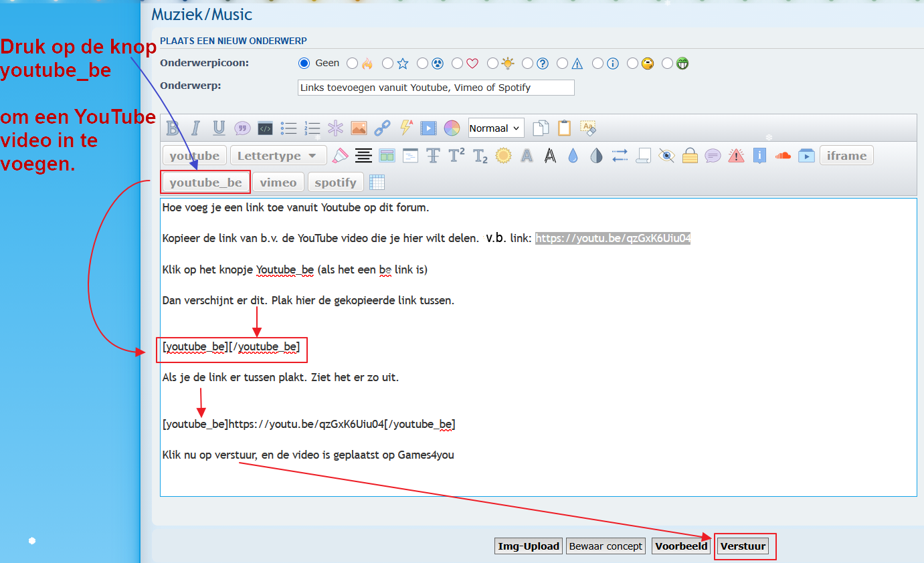
Task: Click the Verstuur submit button
Action: click(x=743, y=546)
